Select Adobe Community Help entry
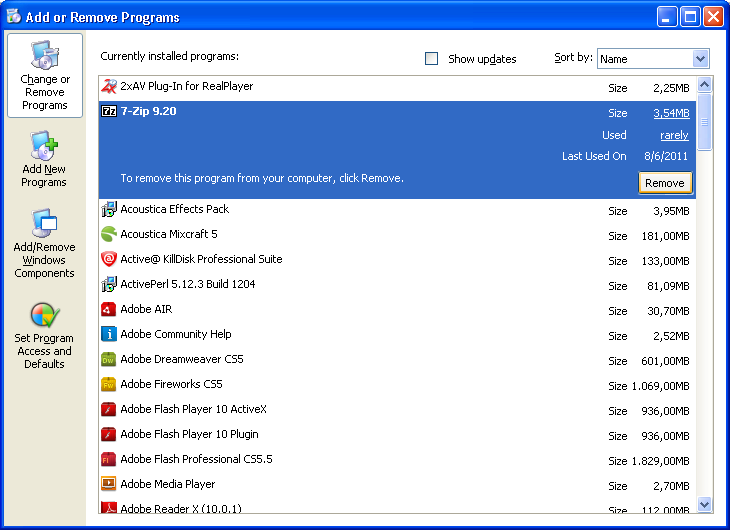The width and height of the screenshot is (730, 530). coord(397,336)
